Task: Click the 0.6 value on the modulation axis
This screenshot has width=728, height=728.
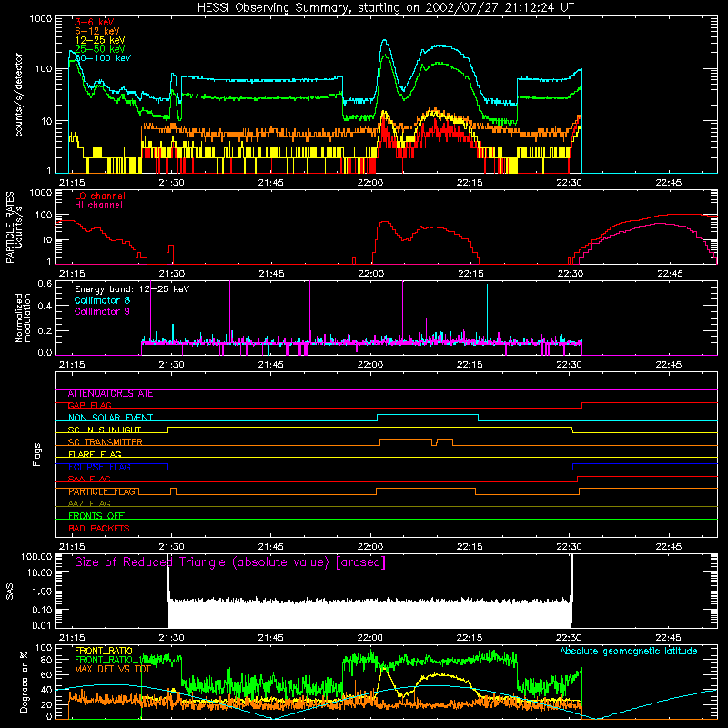Action: pos(45,284)
